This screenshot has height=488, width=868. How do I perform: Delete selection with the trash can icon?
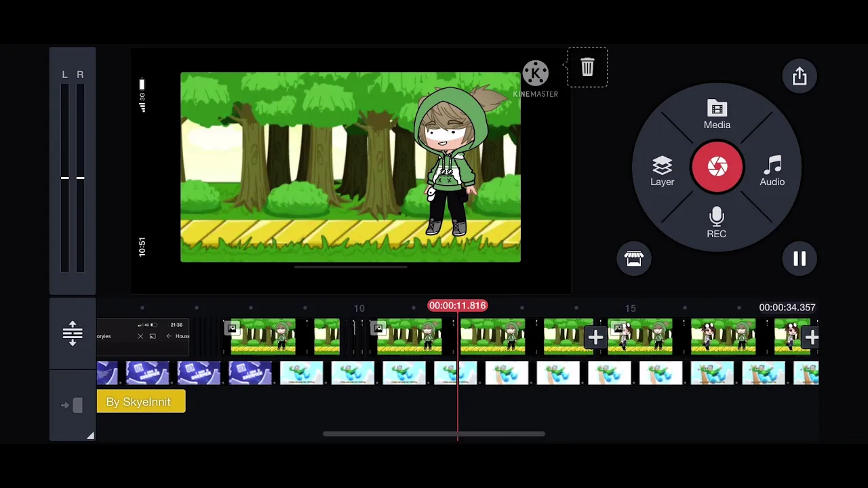[587, 67]
